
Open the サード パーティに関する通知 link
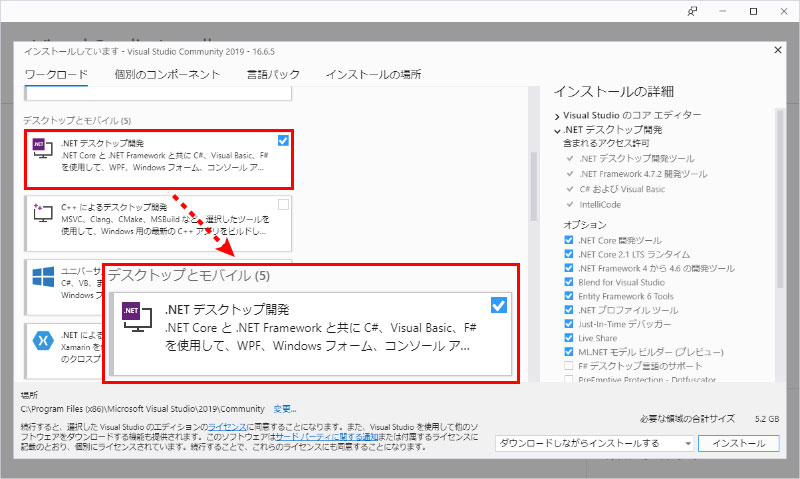tap(327, 437)
